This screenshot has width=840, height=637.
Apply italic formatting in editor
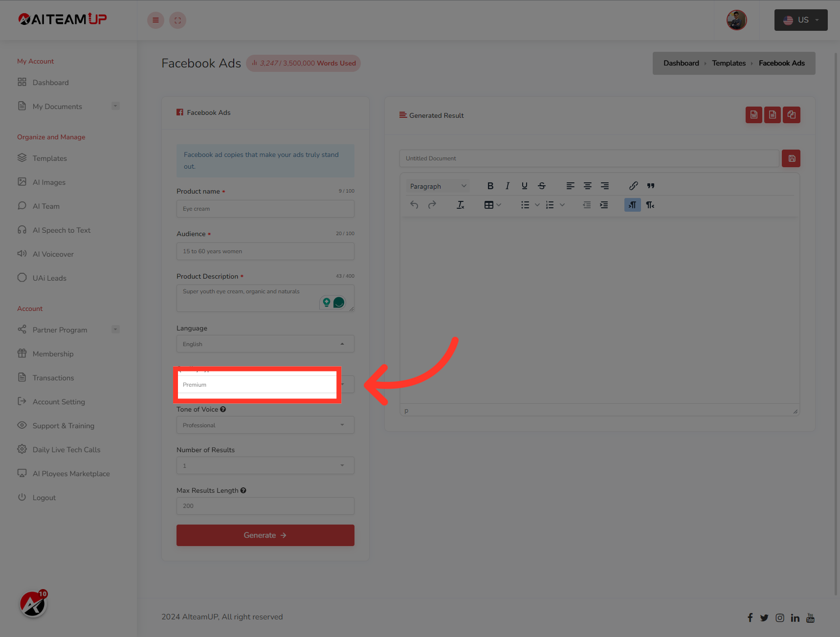click(x=507, y=186)
